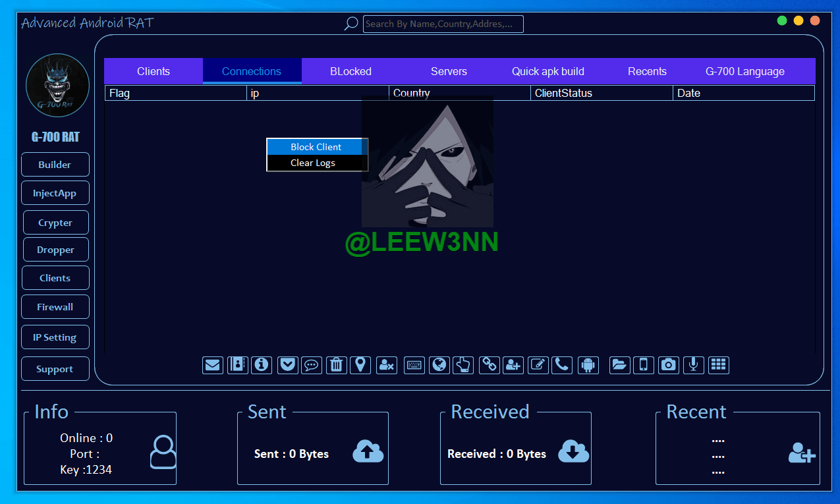Click the open folder icon
This screenshot has height=504, width=840.
(x=619, y=365)
